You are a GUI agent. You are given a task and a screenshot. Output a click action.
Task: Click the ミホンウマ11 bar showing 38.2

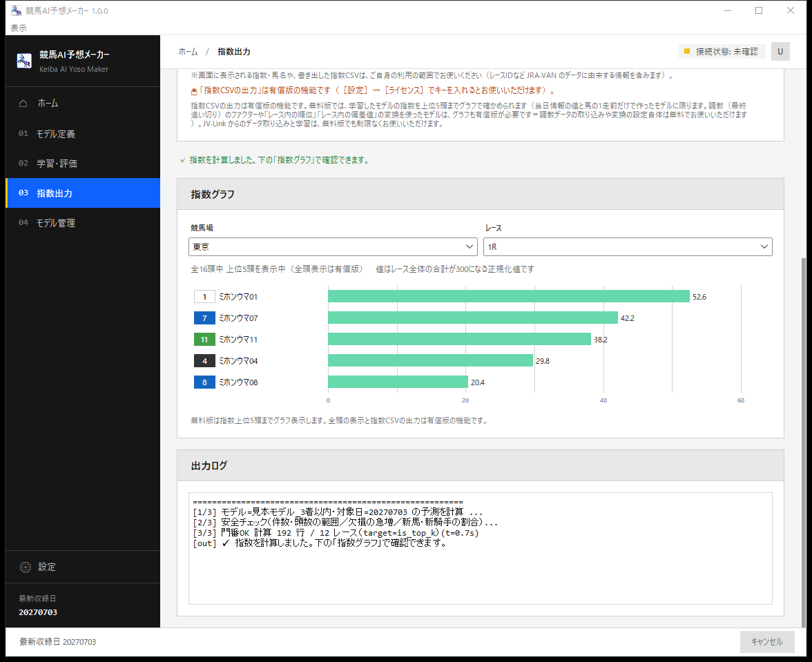pos(459,339)
